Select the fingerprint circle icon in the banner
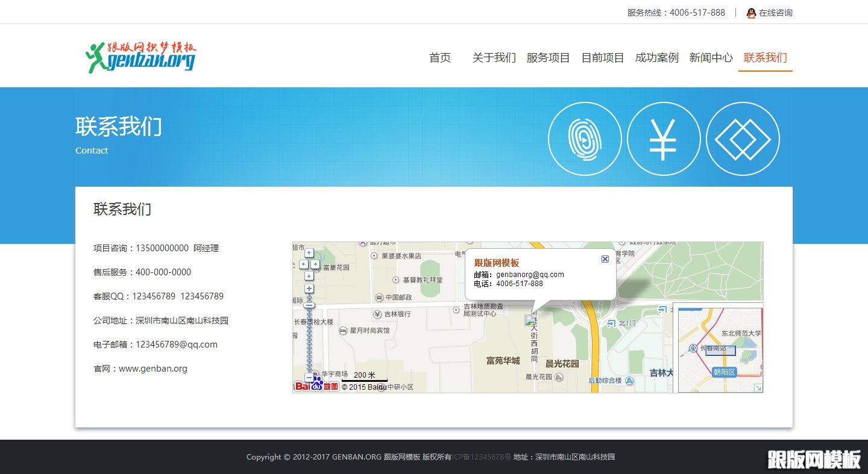This screenshot has height=474, width=868. pyautogui.click(x=585, y=138)
